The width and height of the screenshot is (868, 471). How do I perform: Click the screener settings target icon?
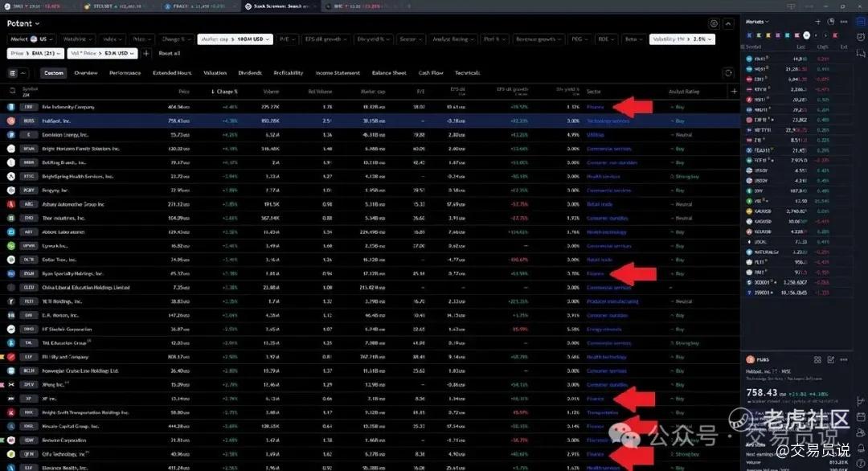714,24
